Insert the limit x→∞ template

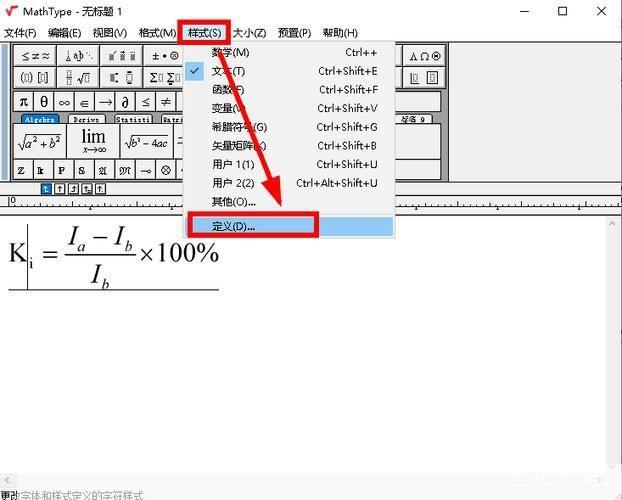pyautogui.click(x=93, y=141)
